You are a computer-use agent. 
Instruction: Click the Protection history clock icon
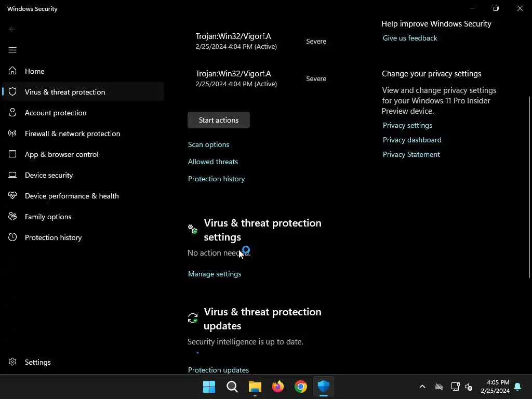(x=12, y=237)
